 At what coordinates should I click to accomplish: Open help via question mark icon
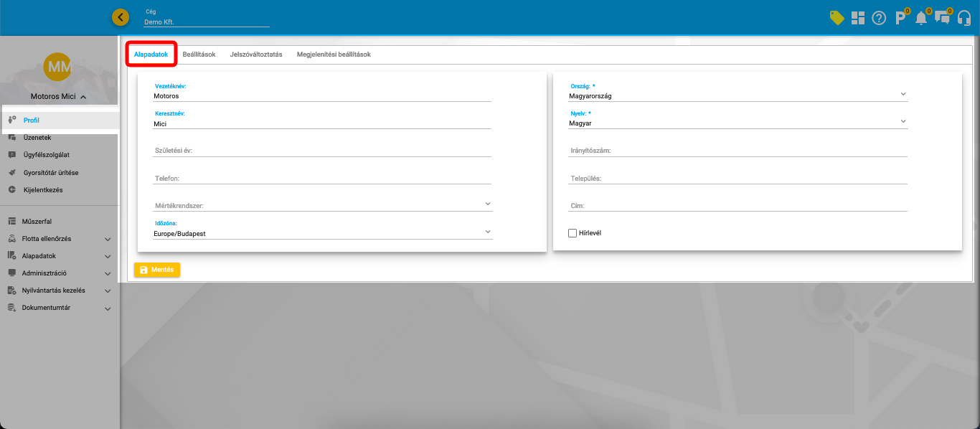point(879,19)
